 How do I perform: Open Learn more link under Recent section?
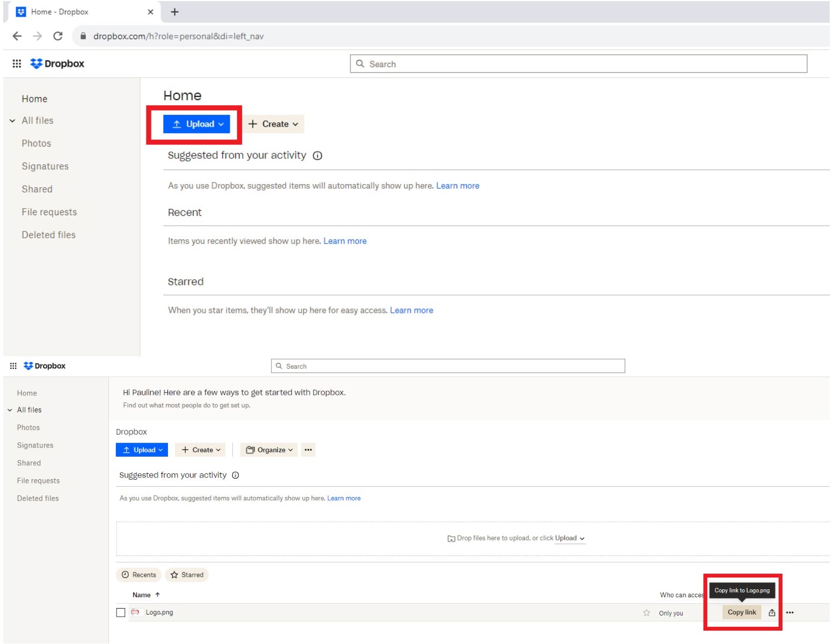pos(345,241)
